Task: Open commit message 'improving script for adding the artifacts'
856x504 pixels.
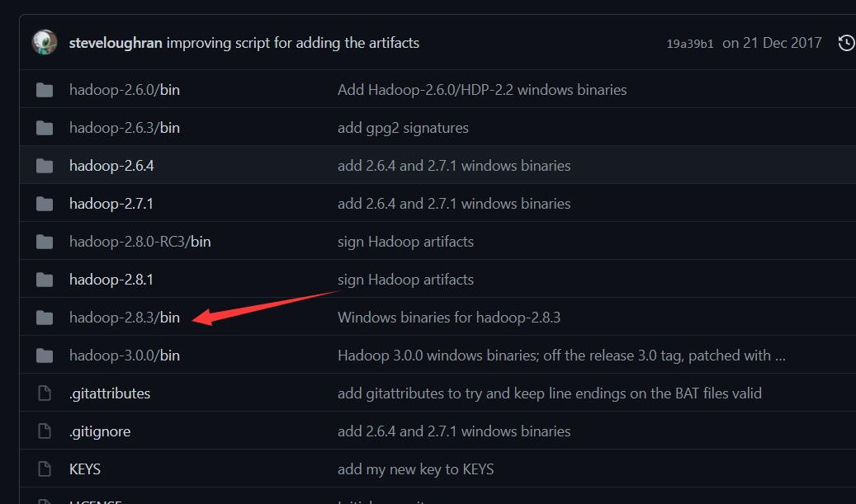Action: 293,43
